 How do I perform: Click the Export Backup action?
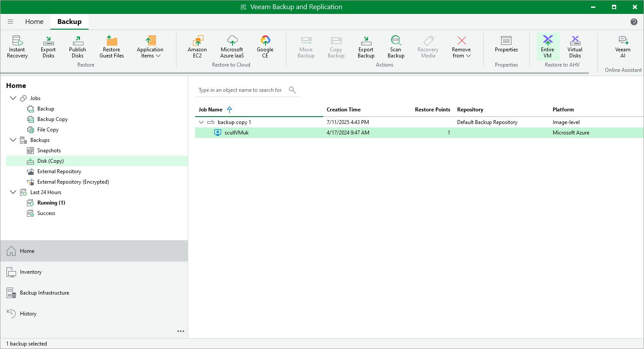[x=366, y=47]
